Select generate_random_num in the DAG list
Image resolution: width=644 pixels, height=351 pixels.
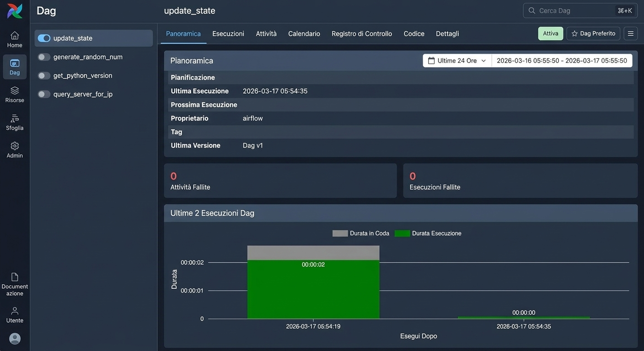pyautogui.click(x=88, y=57)
